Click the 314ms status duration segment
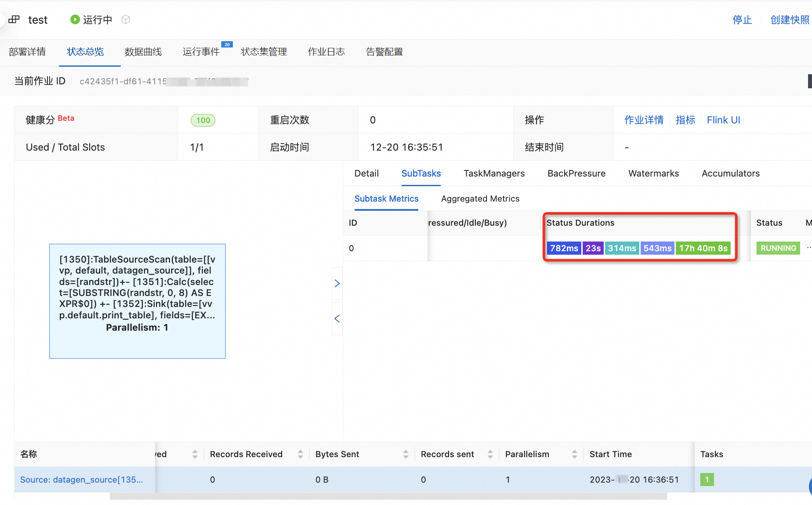812x505 pixels. 622,248
